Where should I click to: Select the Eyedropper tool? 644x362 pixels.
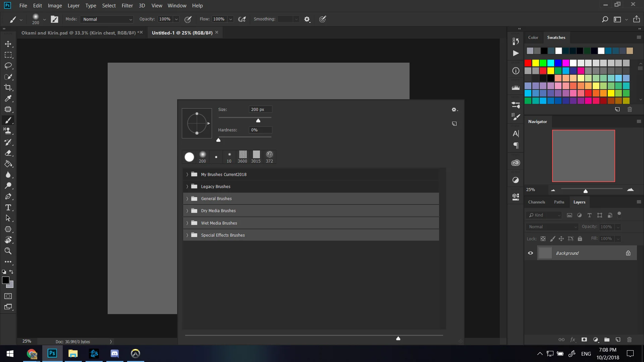click(8, 98)
